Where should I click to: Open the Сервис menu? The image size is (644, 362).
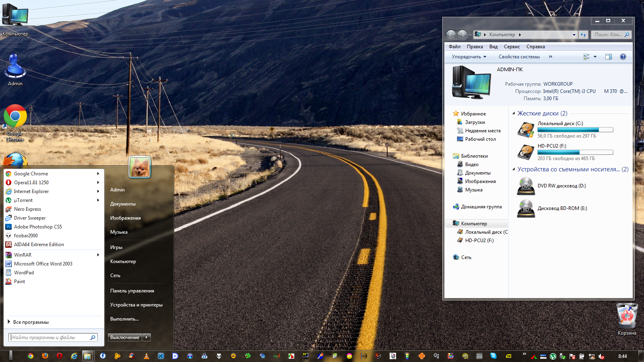click(512, 47)
